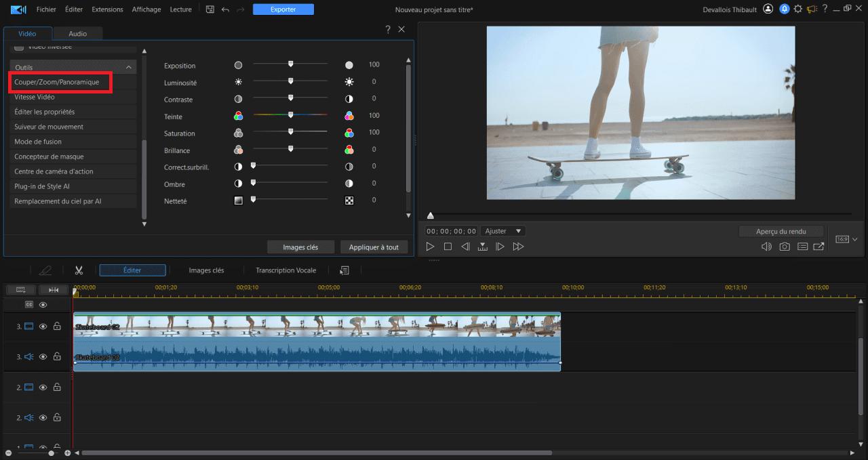Mute audio track 2 with eye icon

(43, 417)
